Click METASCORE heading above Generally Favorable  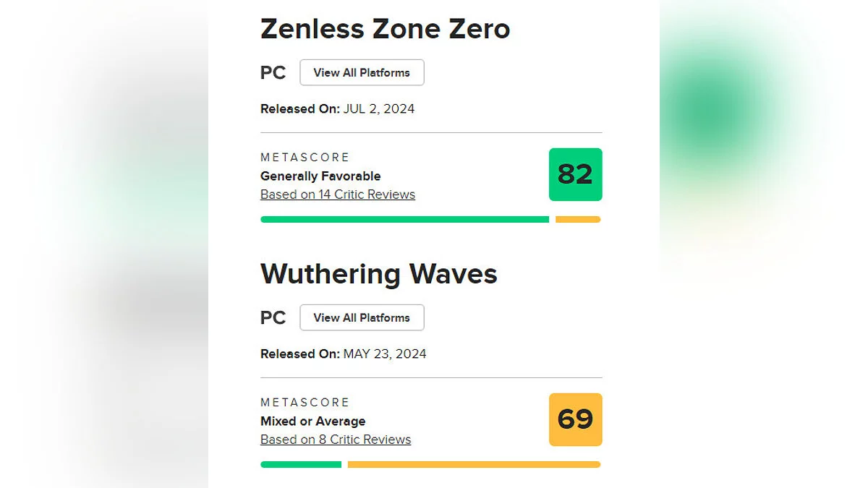(305, 158)
